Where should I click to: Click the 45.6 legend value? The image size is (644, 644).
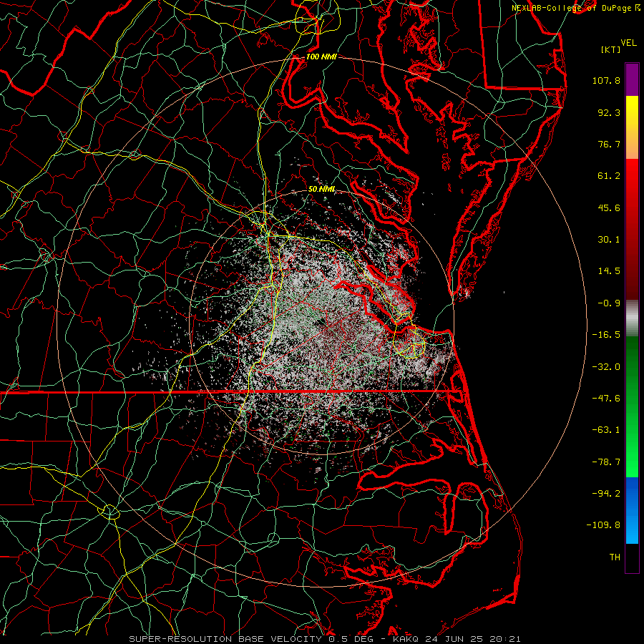[609, 208]
